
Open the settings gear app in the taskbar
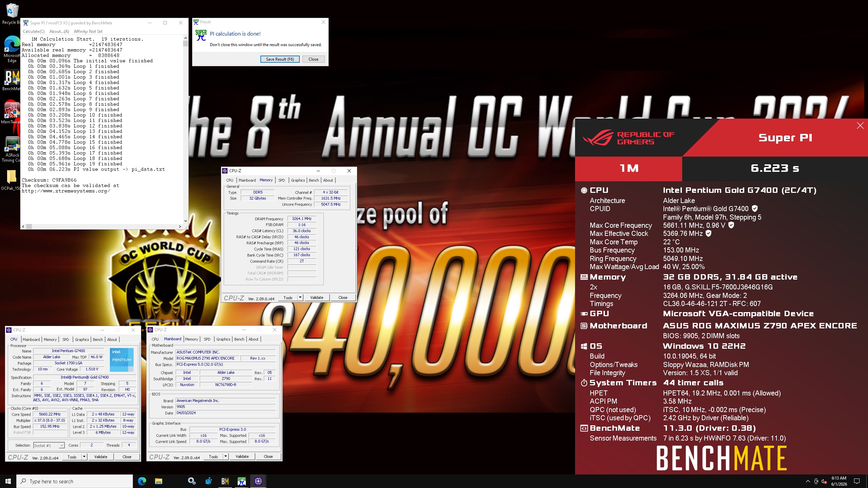pos(192,481)
